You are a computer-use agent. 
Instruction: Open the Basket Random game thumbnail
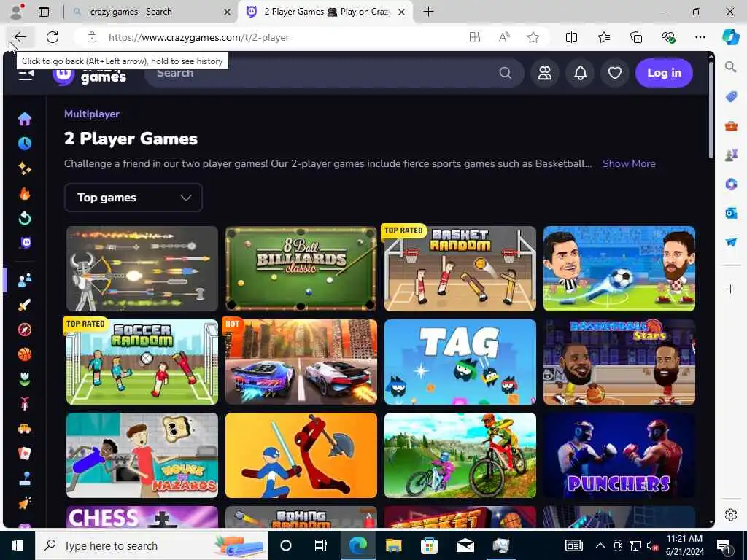pyautogui.click(x=460, y=268)
